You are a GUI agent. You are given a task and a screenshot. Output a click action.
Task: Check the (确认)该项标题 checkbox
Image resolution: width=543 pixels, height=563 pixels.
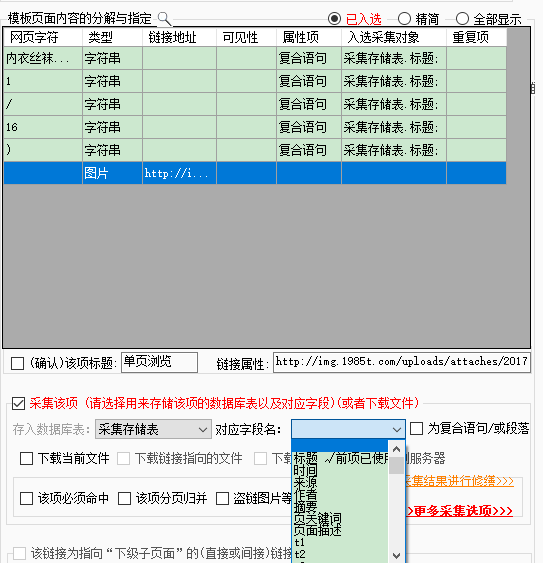18,363
